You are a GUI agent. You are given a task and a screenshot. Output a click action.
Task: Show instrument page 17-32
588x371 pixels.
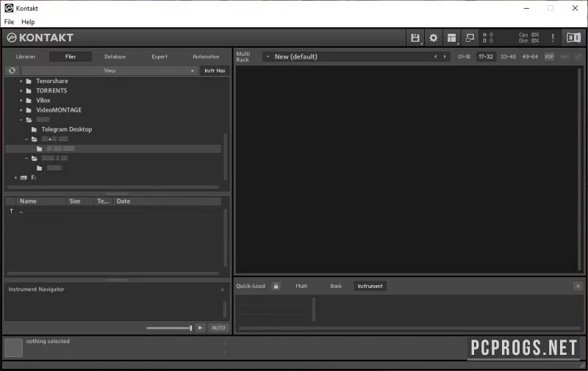[486, 57]
